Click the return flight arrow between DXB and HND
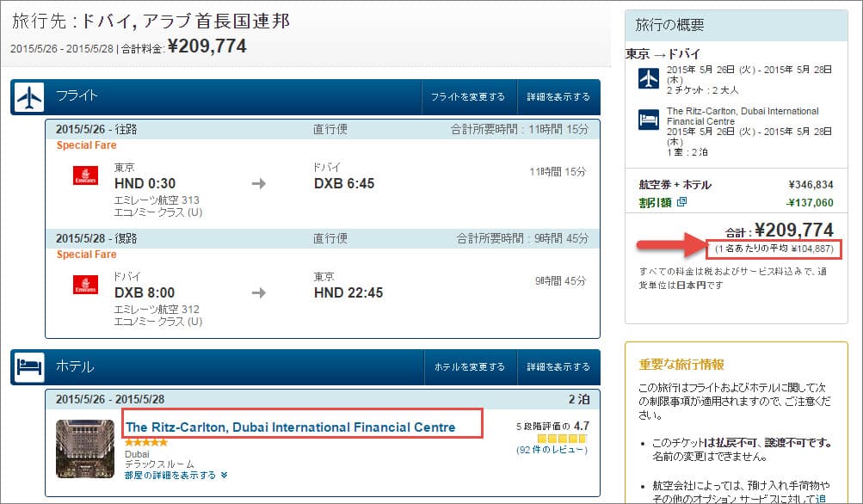 [259, 292]
